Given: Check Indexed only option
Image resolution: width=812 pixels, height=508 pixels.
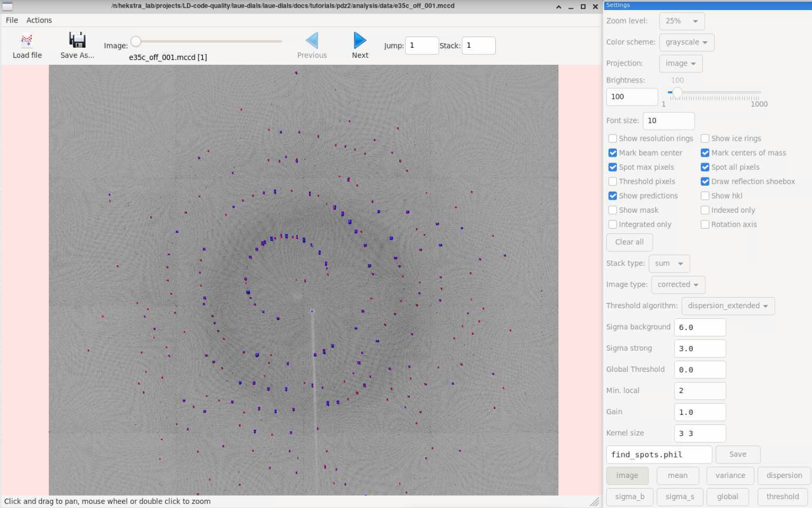Looking at the screenshot, I should [x=705, y=210].
